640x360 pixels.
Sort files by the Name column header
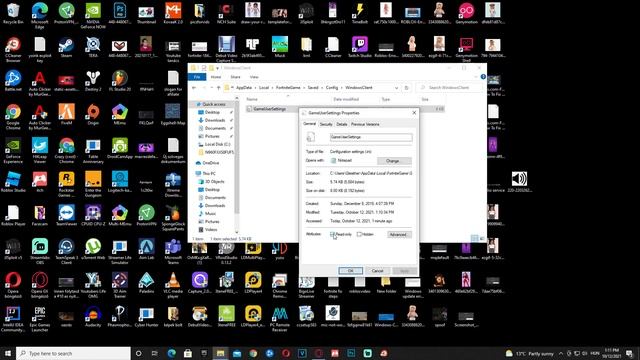click(x=252, y=99)
